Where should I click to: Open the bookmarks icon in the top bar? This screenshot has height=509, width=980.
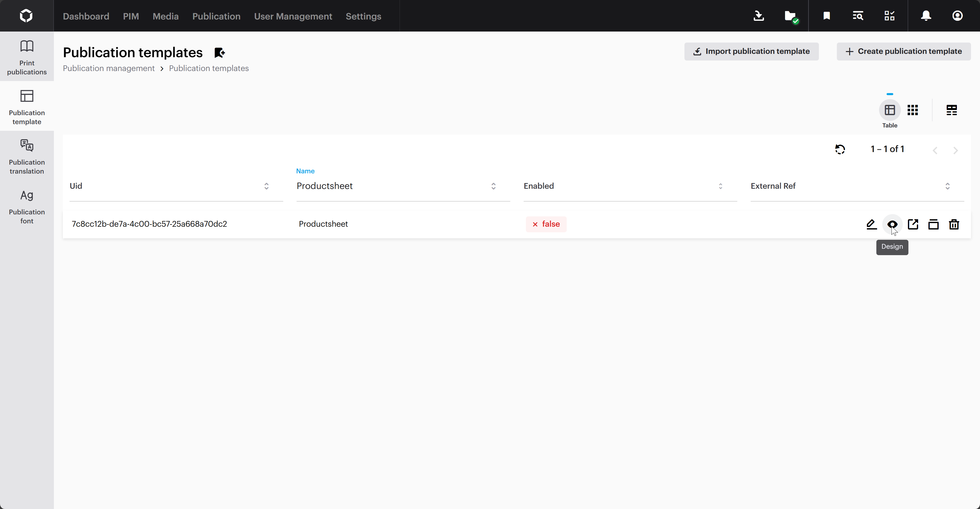[826, 16]
